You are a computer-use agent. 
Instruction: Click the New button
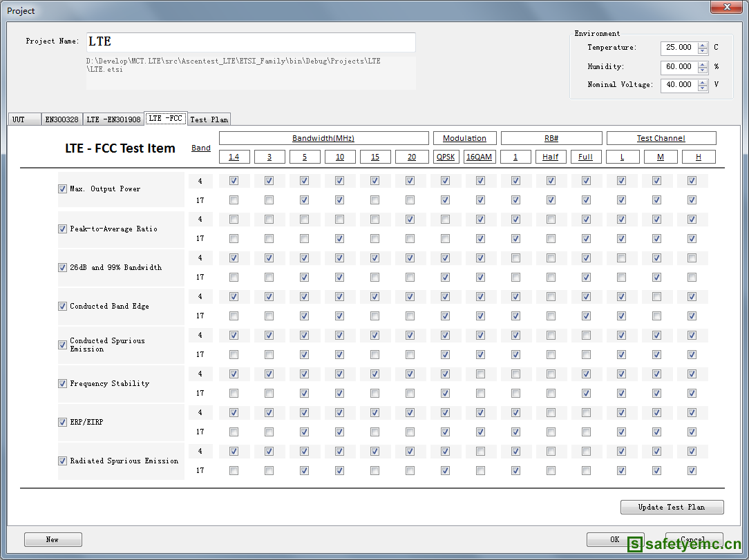(x=53, y=539)
